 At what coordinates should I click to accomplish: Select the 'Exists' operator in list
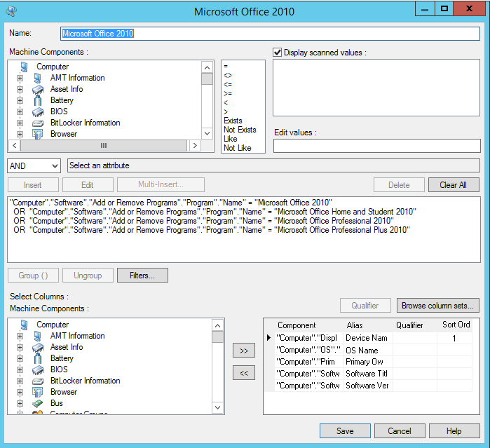pos(233,121)
